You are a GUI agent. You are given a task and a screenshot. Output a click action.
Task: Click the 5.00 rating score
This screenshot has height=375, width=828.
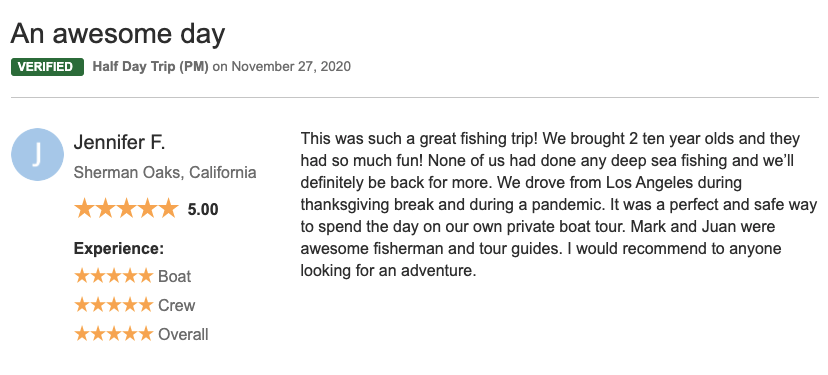(203, 210)
